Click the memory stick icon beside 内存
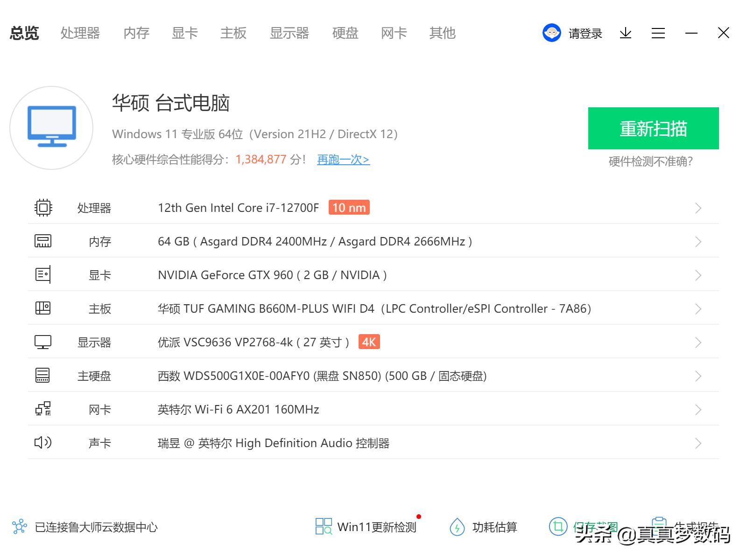 pos(42,241)
